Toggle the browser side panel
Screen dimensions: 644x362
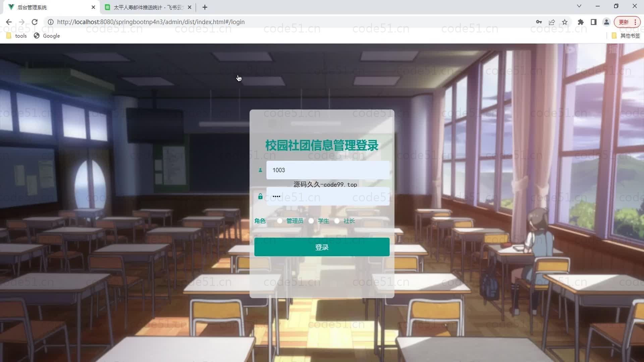coord(593,22)
